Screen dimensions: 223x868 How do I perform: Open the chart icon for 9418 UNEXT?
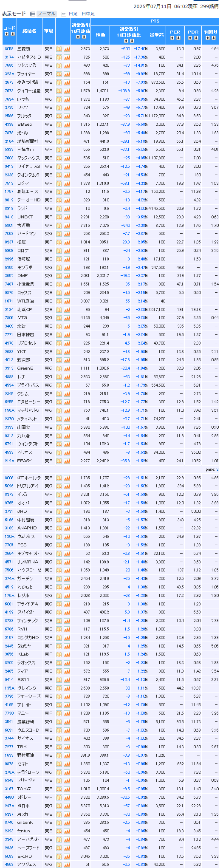(67, 217)
